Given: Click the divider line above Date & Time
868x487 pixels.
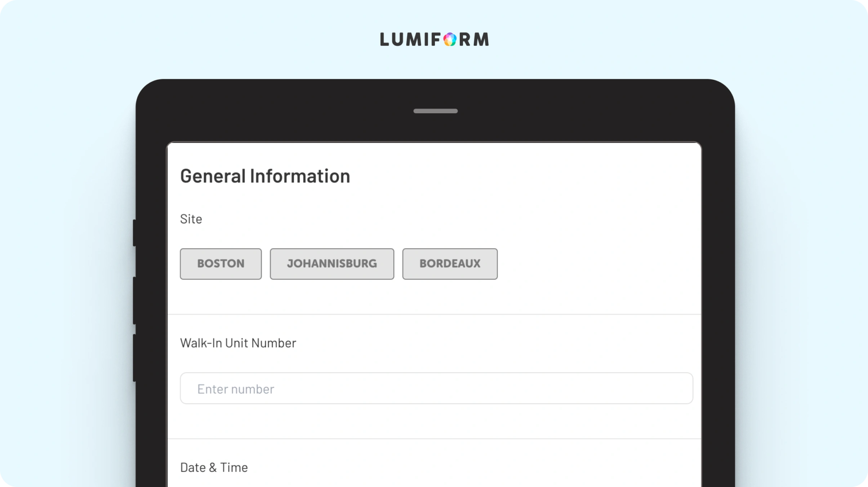Looking at the screenshot, I should (x=434, y=439).
